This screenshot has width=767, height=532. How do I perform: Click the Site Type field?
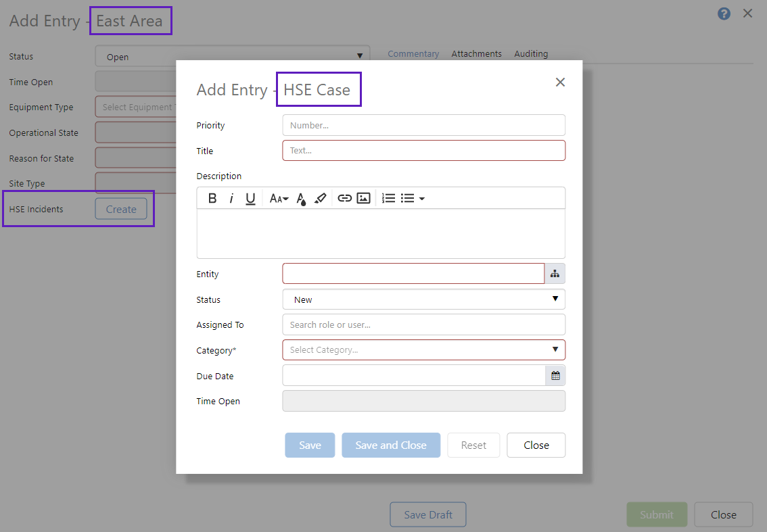point(136,183)
